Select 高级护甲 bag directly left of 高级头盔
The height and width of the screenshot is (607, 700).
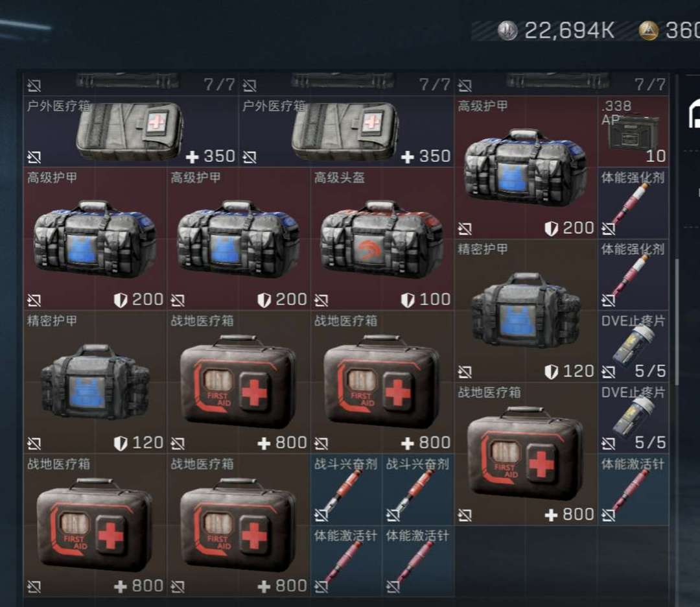point(239,239)
